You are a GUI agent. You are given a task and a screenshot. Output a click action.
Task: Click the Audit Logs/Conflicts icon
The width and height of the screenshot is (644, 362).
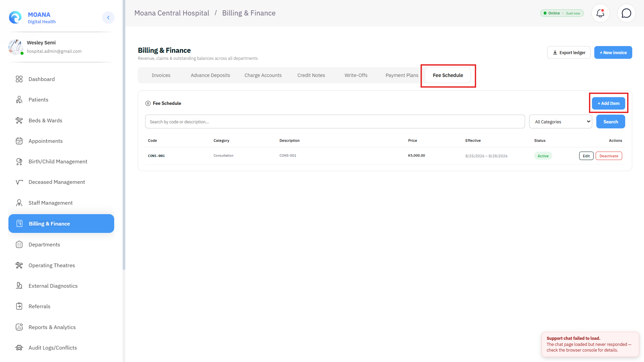coord(19,348)
